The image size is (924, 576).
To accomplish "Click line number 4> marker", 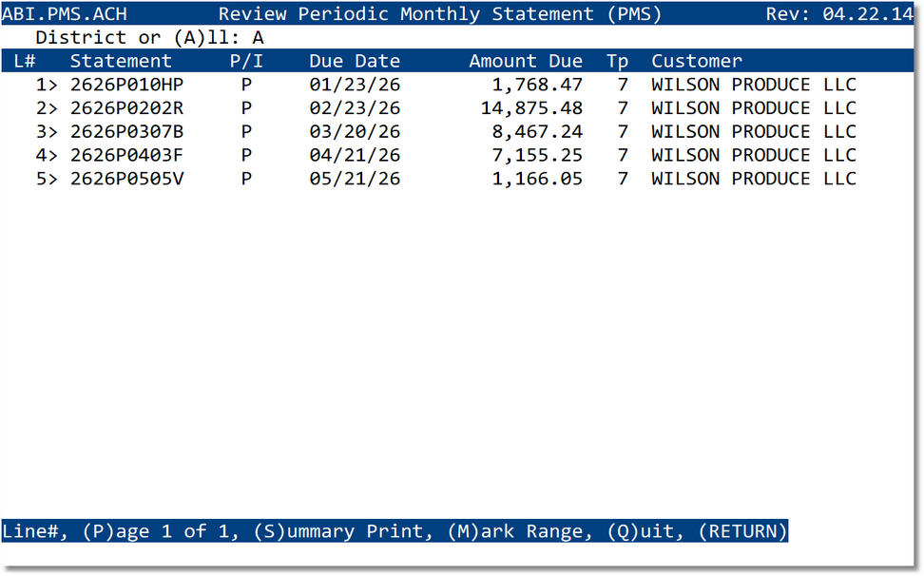I will pos(48,156).
